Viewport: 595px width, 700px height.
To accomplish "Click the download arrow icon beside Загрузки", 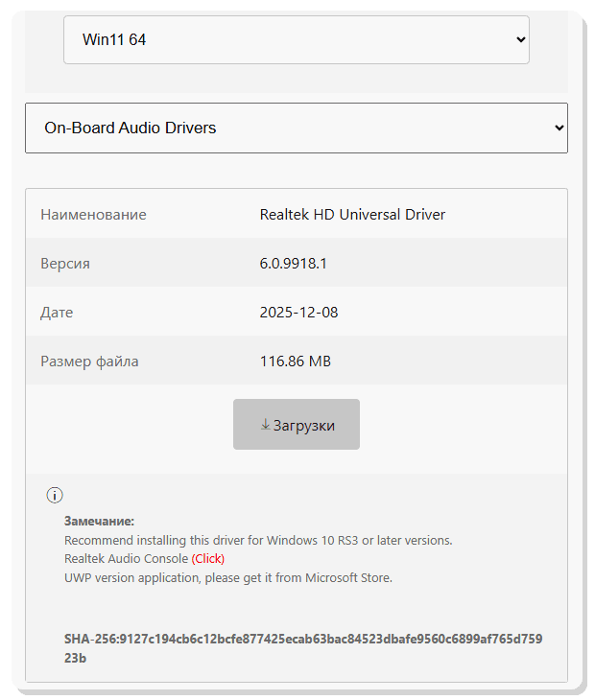I will pos(265,424).
